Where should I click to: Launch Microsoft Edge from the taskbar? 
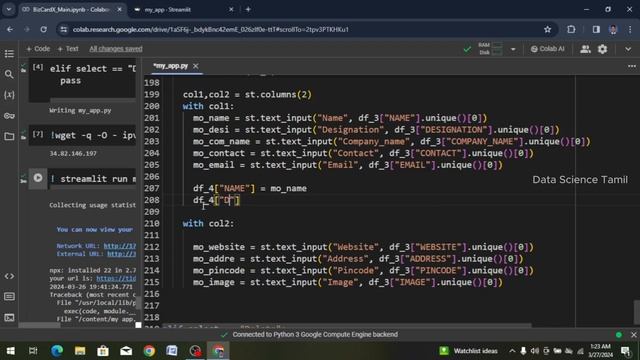point(57,351)
